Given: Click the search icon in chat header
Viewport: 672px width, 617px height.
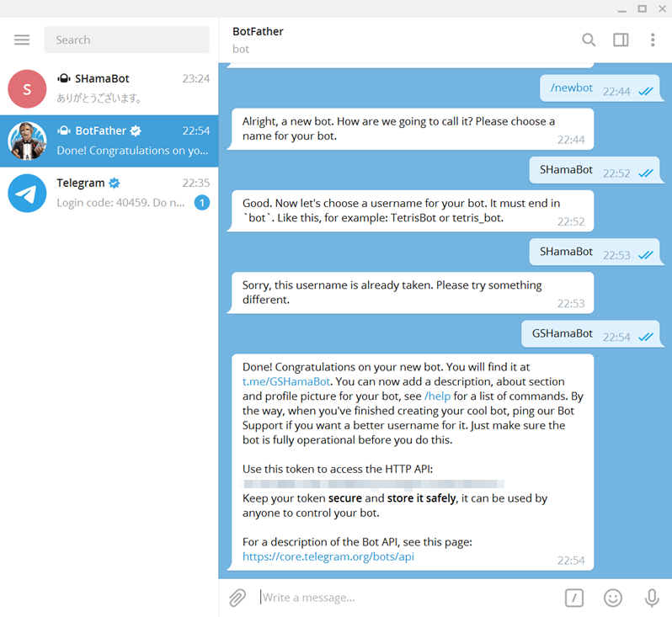Looking at the screenshot, I should click(589, 40).
